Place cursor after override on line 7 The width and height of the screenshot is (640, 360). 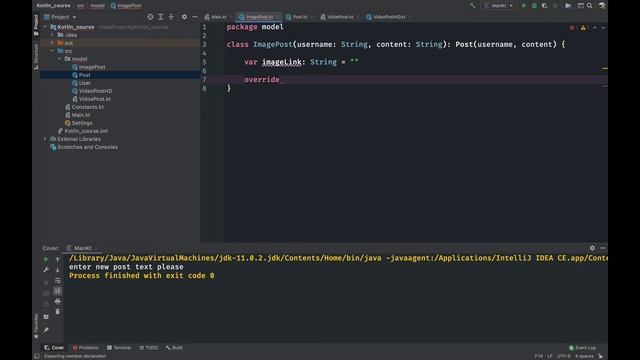pyautogui.click(x=280, y=80)
